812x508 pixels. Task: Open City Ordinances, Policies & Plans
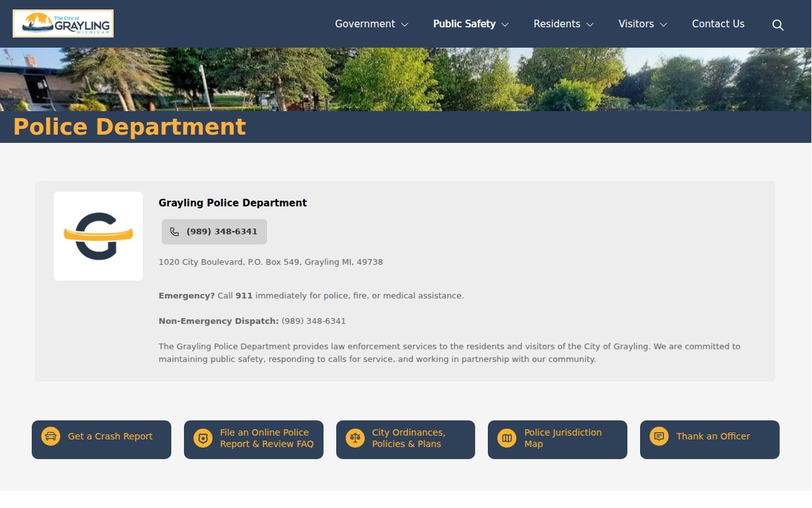[405, 439]
